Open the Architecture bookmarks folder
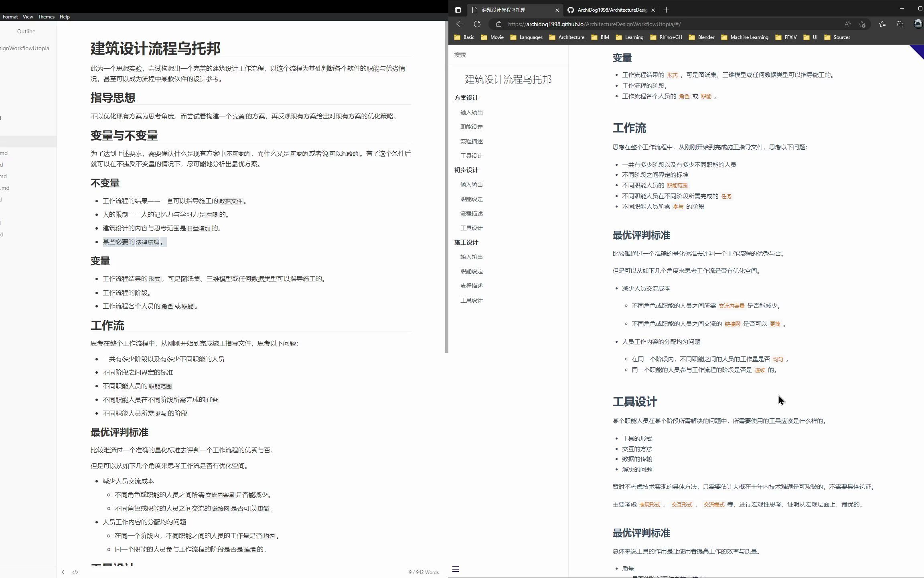This screenshot has width=924, height=578. coord(567,37)
